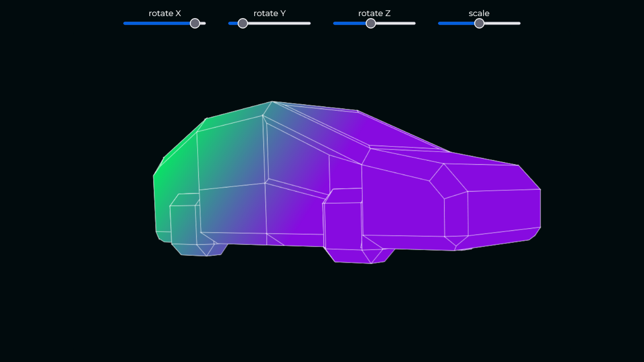The height and width of the screenshot is (362, 644).
Task: Click the rotate X slider handle
Action: pyautogui.click(x=195, y=23)
